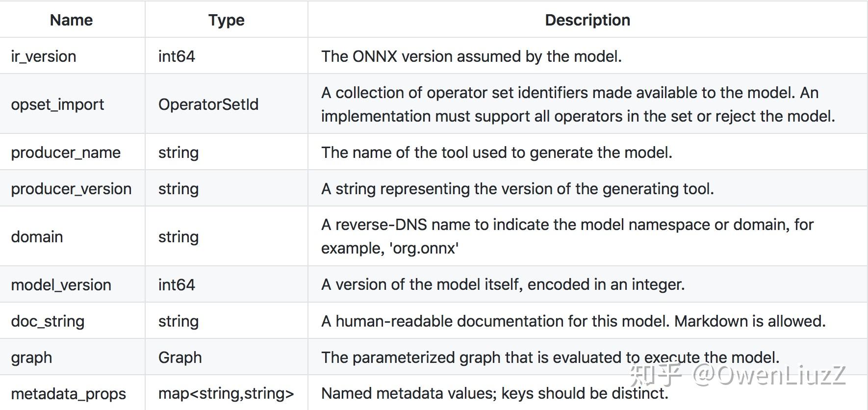Click the producer_name field cell
868x410 pixels.
pos(66,153)
